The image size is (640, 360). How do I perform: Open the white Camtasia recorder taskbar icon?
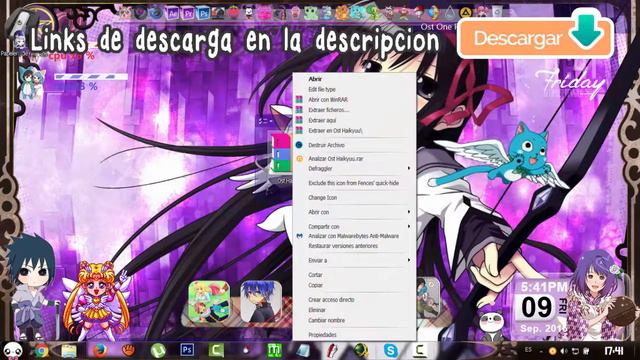[419, 350]
